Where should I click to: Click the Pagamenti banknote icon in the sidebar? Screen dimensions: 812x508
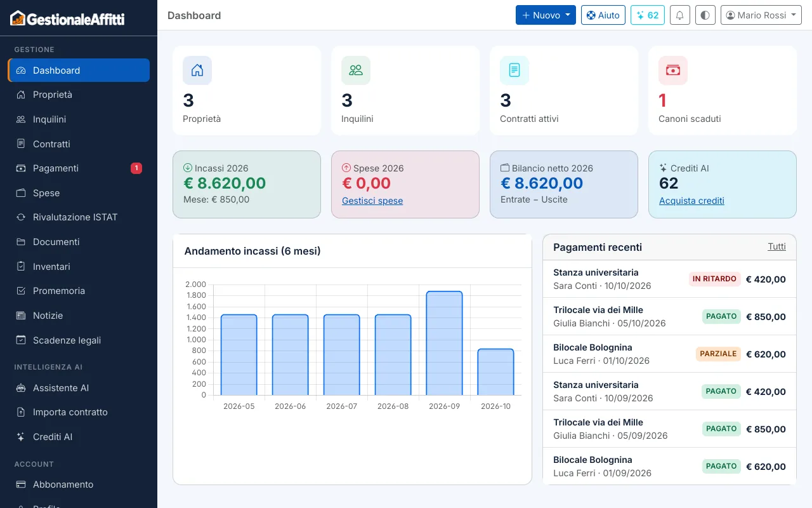(x=21, y=168)
